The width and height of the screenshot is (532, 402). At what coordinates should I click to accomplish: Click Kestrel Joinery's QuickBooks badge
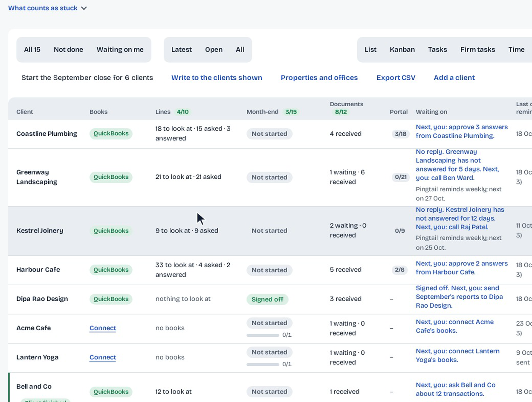pyautogui.click(x=111, y=231)
